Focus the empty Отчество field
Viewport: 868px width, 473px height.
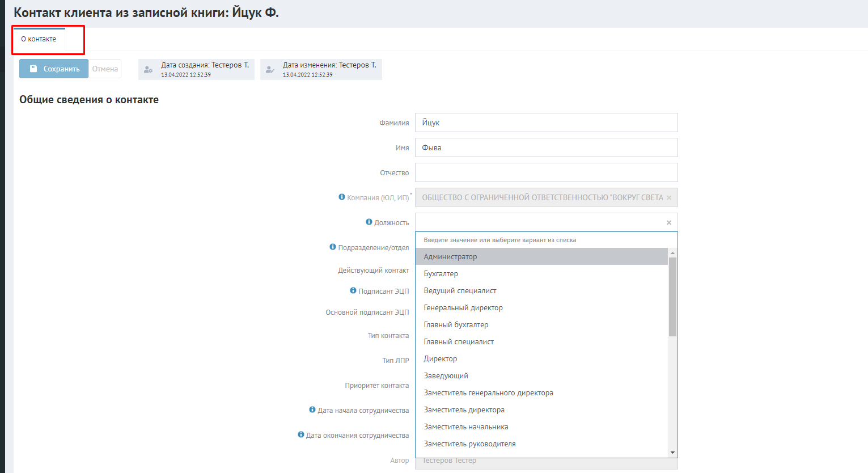pyautogui.click(x=546, y=172)
